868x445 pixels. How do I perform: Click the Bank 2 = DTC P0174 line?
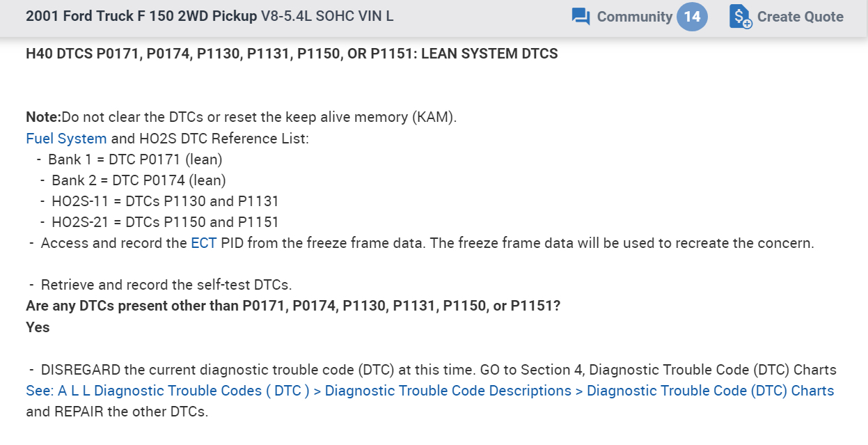pos(139,180)
